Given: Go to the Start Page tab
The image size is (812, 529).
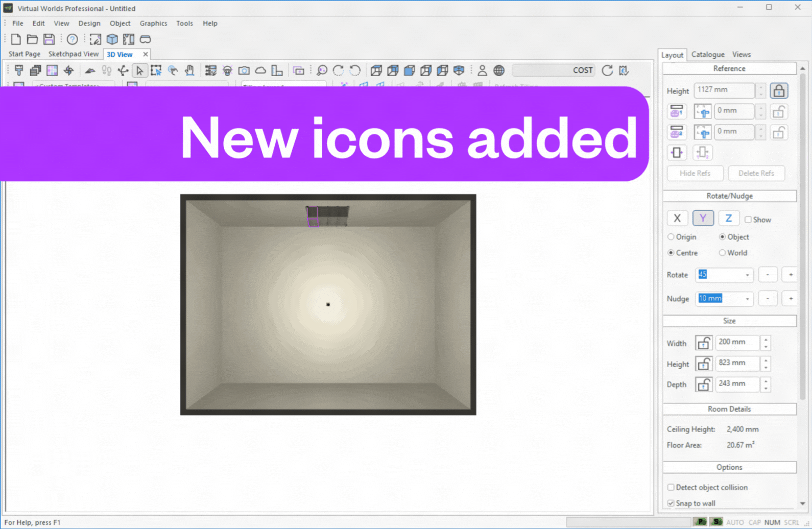Looking at the screenshot, I should pos(25,54).
